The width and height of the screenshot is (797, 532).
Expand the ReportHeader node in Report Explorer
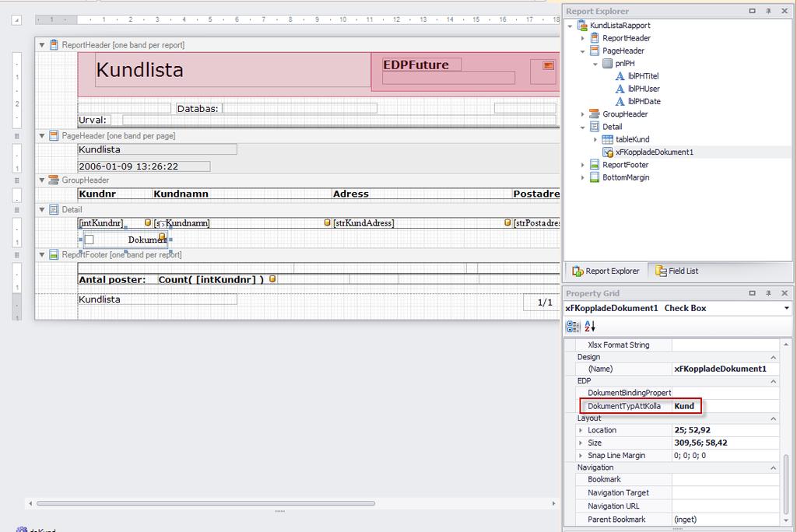pos(582,38)
